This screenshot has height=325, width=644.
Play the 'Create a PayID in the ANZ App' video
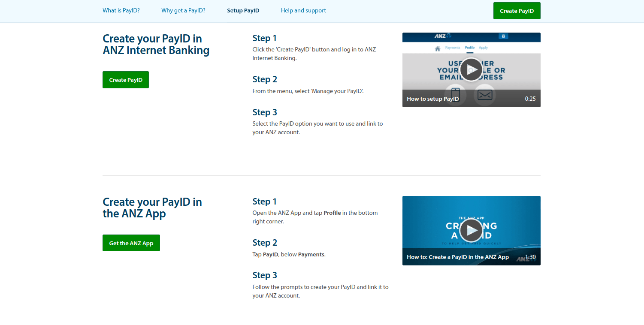coord(471,230)
